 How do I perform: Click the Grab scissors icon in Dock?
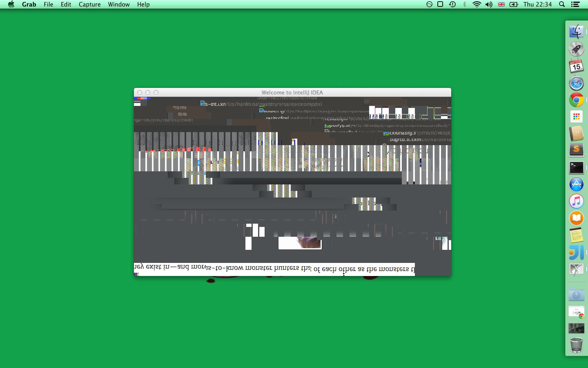[x=576, y=269]
